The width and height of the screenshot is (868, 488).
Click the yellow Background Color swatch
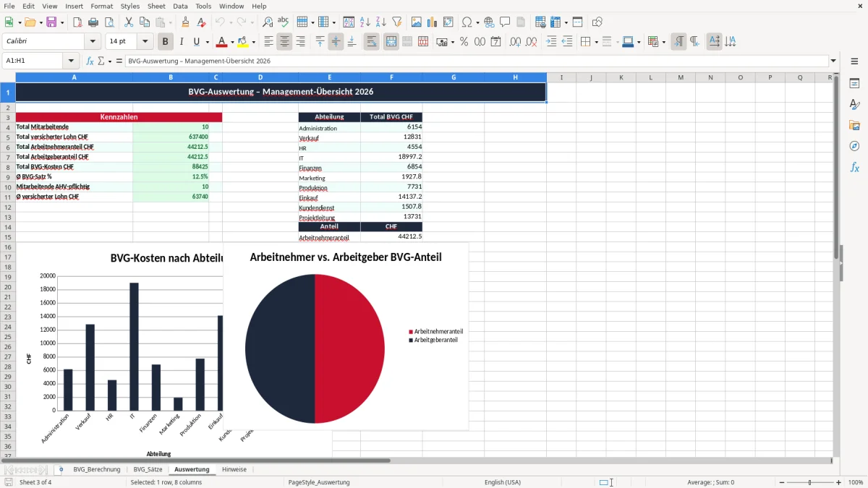tap(243, 42)
